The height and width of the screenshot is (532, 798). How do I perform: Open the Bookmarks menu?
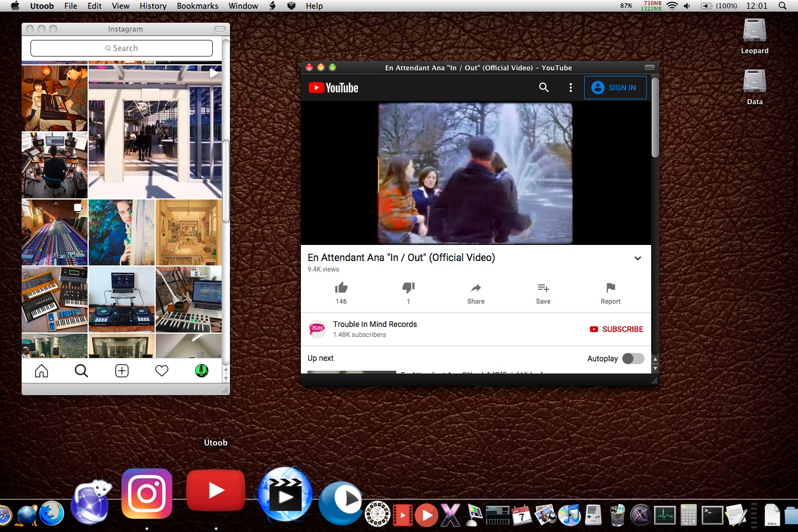point(198,6)
